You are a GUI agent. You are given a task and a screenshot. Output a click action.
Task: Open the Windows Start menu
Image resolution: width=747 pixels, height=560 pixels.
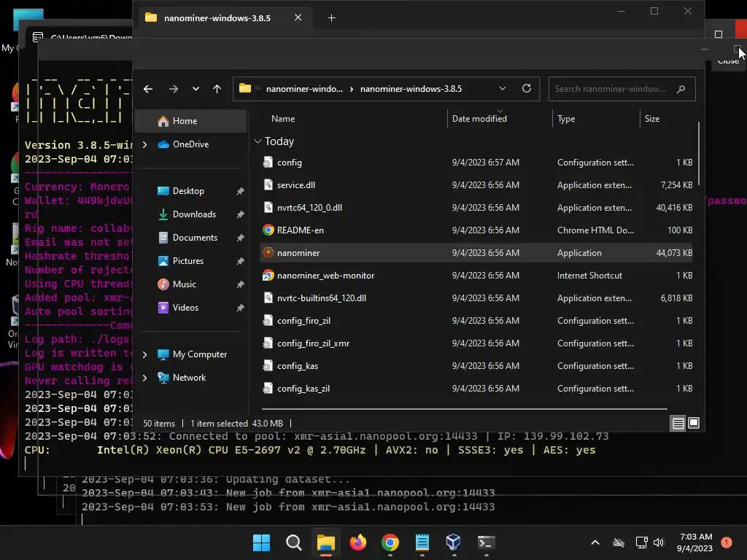click(x=261, y=542)
